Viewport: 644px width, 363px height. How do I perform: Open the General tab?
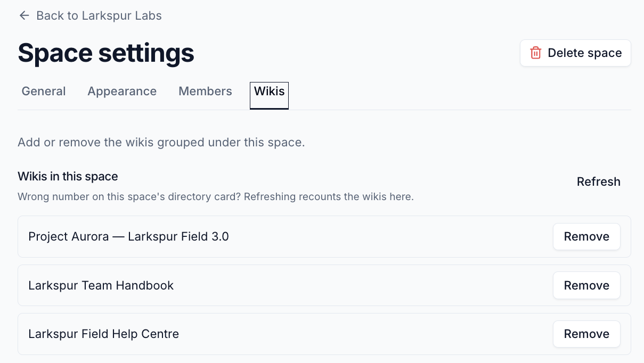[x=44, y=92]
